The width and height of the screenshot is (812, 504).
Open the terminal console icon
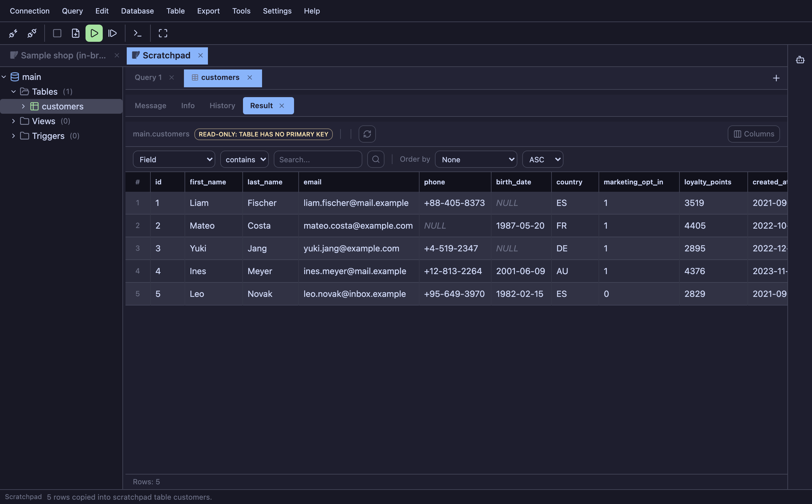pos(137,33)
